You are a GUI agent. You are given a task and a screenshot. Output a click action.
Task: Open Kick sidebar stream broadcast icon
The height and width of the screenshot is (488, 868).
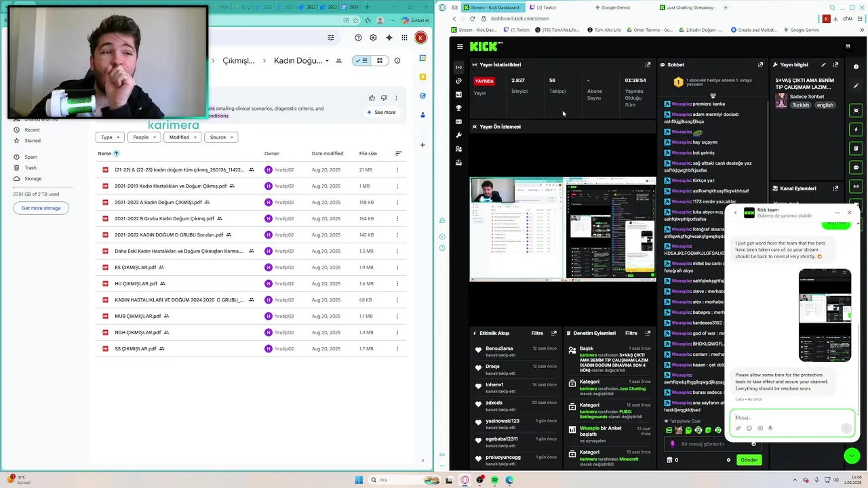[459, 67]
